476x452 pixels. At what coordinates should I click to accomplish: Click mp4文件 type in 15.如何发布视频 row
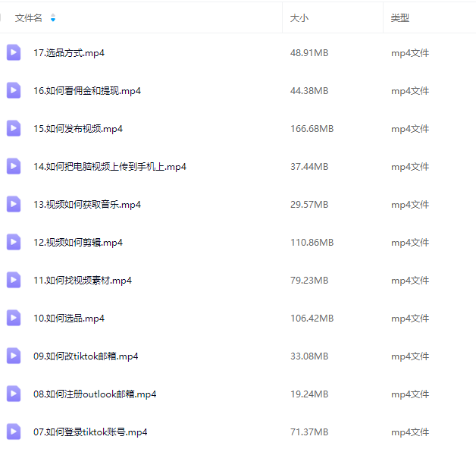pyautogui.click(x=410, y=129)
